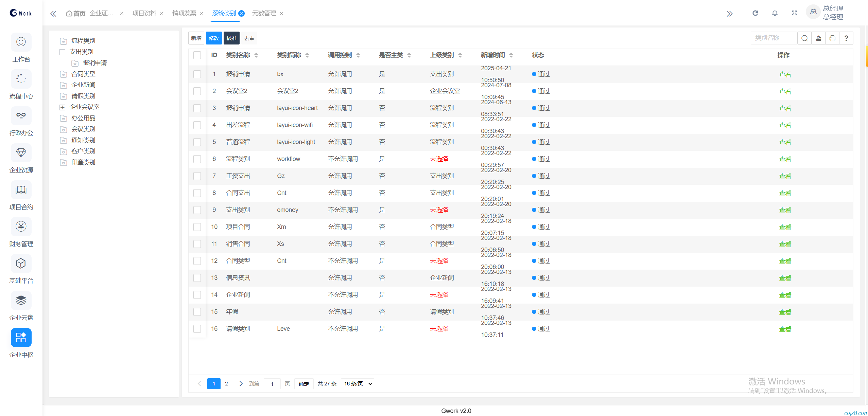Image resolution: width=868 pixels, height=416 pixels.
Task: Click the 流程中心 sidebar icon
Action: point(21,79)
